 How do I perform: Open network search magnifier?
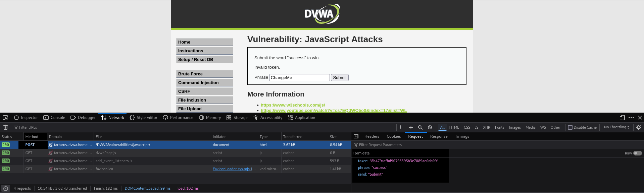point(420,127)
